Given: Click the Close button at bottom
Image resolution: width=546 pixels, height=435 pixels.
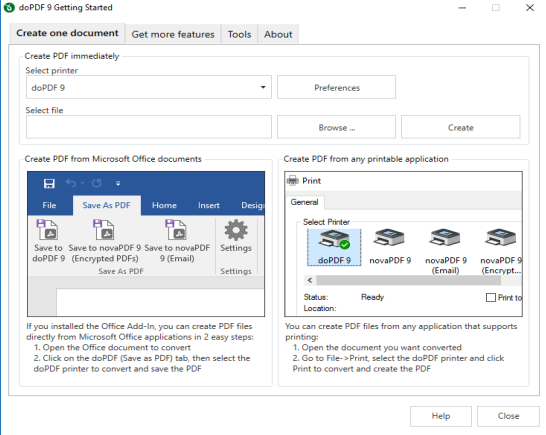Looking at the screenshot, I should click(x=508, y=416).
